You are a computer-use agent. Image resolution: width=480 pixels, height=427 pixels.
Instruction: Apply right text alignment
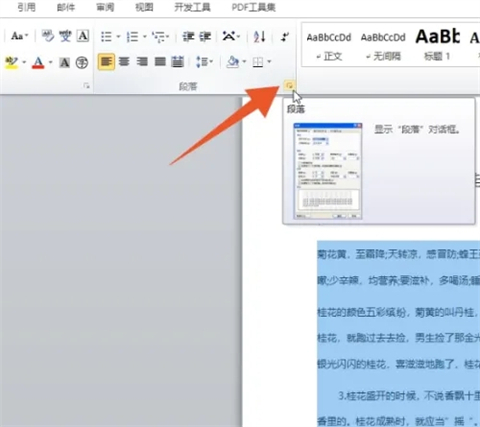point(142,62)
